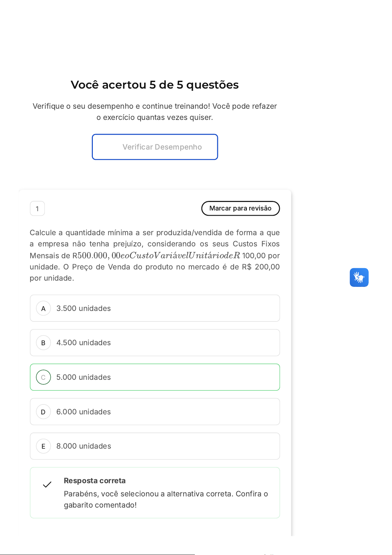This screenshot has height=555, width=392.
Task: Click the Verifique o seu desempenho subtitle
Action: 155,112
